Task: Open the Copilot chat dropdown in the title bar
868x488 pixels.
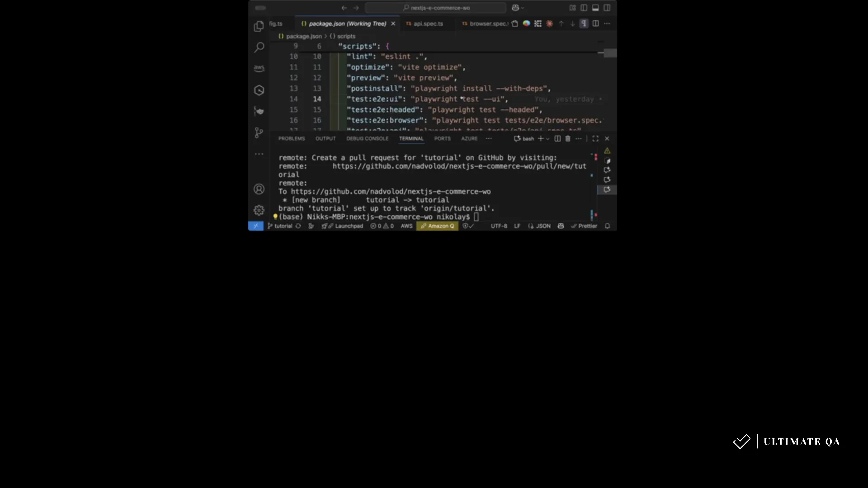Action: (x=518, y=8)
